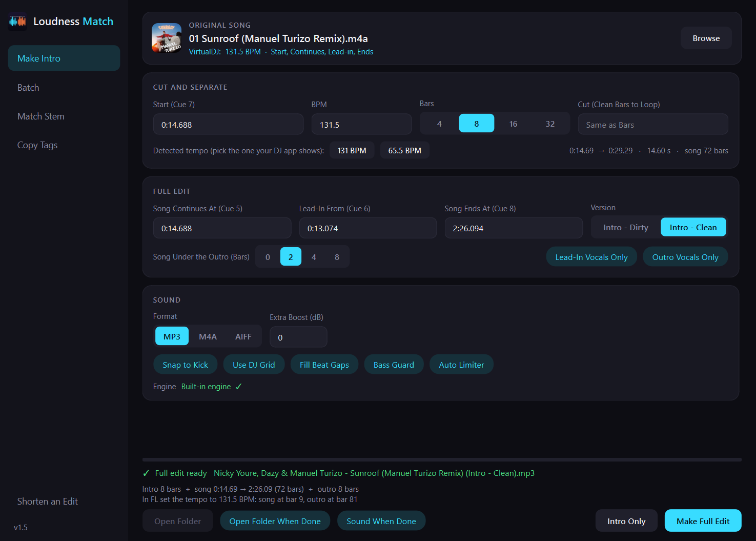Image resolution: width=756 pixels, height=541 pixels.
Task: Toggle Fill Beat Gaps
Action: click(324, 365)
